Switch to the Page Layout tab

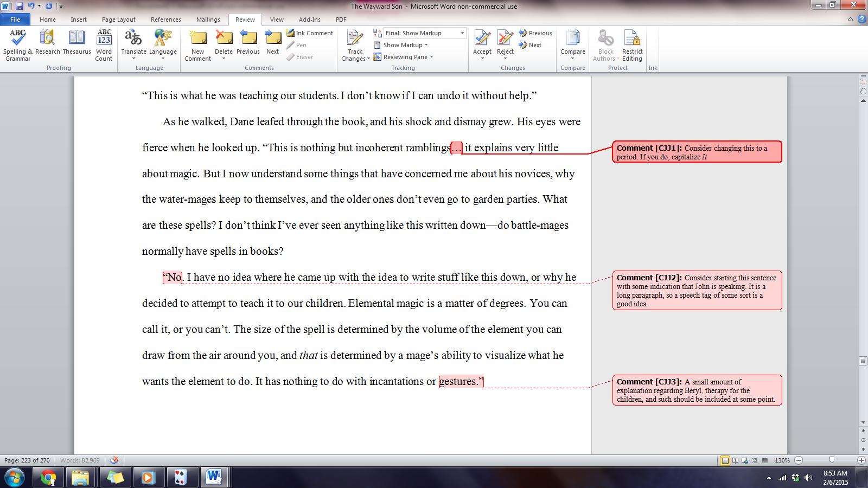click(x=118, y=20)
